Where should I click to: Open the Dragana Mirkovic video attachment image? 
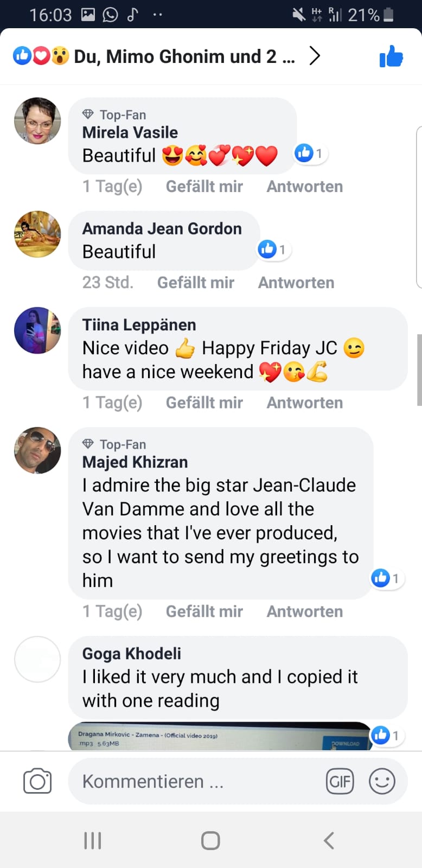point(220,737)
